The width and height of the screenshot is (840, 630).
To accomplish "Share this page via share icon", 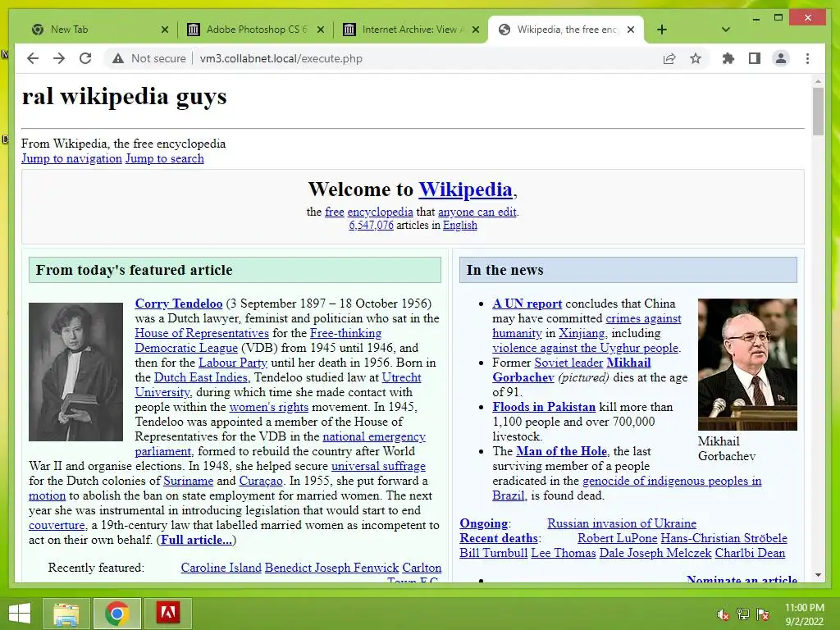I will pos(669,58).
